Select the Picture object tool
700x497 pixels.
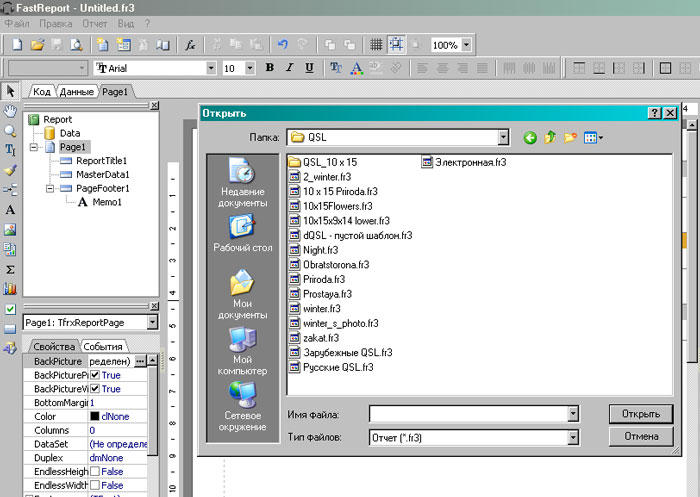(x=10, y=230)
